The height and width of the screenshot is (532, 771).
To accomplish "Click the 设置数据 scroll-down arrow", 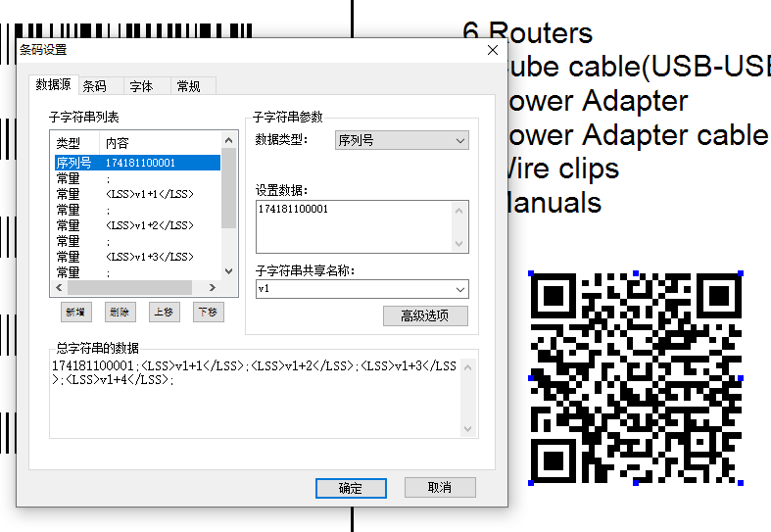I will click(x=459, y=243).
